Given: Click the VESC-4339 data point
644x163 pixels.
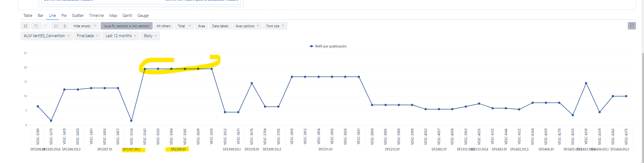Looking at the screenshot, I should [599, 112].
